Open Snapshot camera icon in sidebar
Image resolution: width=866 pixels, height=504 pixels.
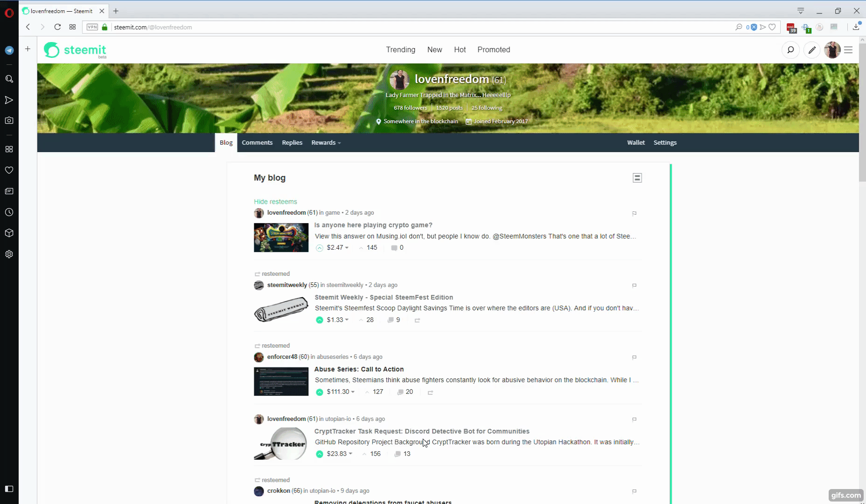pyautogui.click(x=9, y=120)
